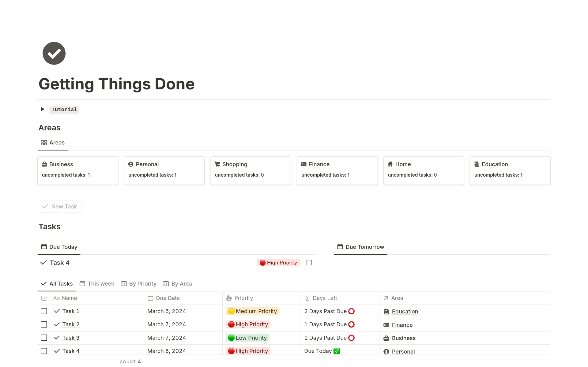Toggle the Task 2 completion checkbox
588x367 pixels.
[43, 324]
